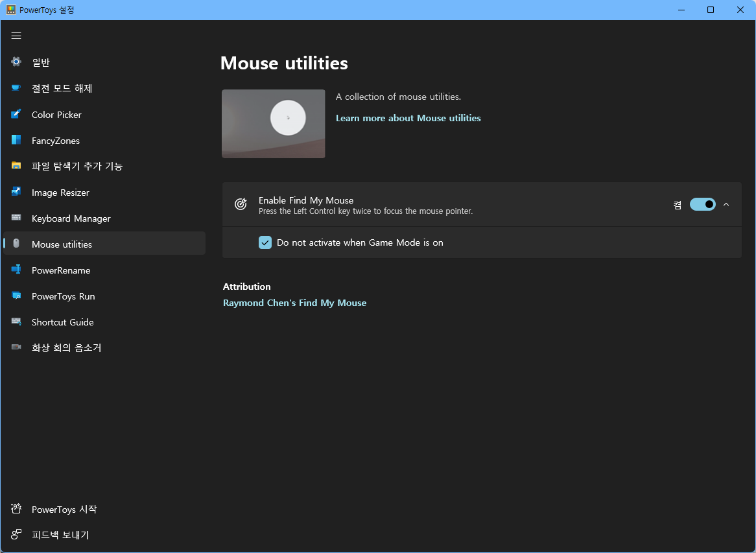
Task: Click the Mouse utilities preview thumbnail
Action: (274, 123)
